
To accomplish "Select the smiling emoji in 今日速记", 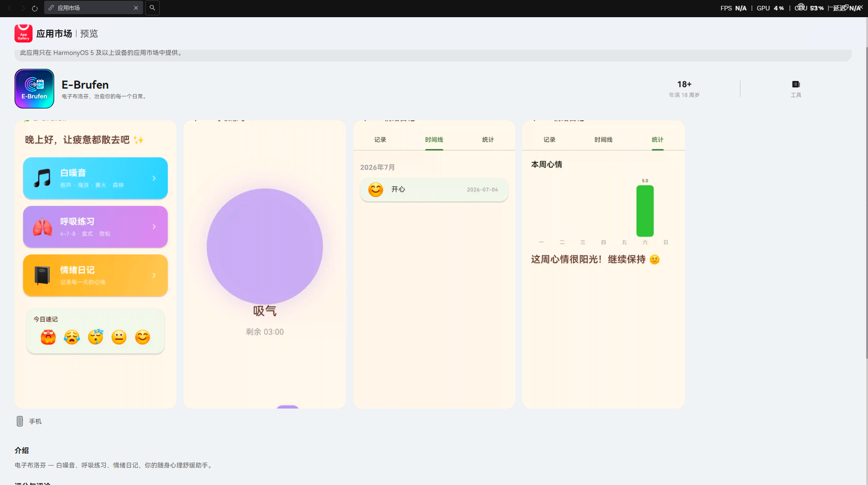I will pyautogui.click(x=142, y=337).
